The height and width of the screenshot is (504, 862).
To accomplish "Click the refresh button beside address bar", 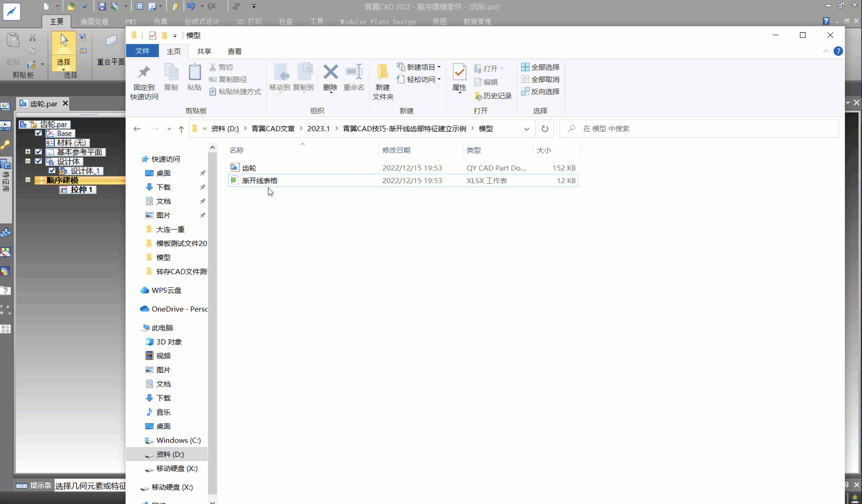I will (x=545, y=129).
